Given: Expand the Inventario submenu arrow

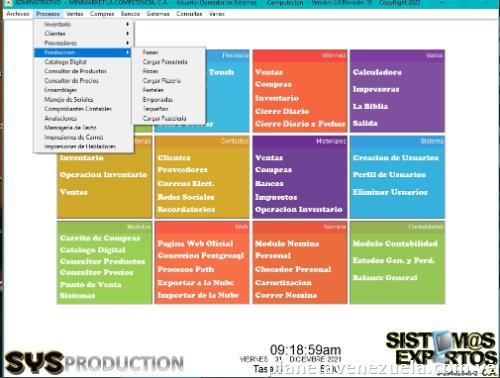Looking at the screenshot, I should (x=128, y=24).
